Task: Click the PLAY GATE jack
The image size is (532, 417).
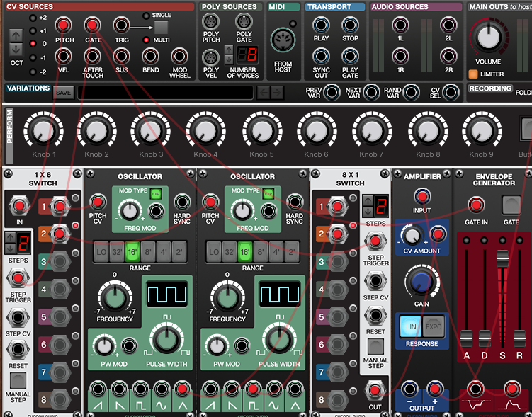Action: coord(350,56)
